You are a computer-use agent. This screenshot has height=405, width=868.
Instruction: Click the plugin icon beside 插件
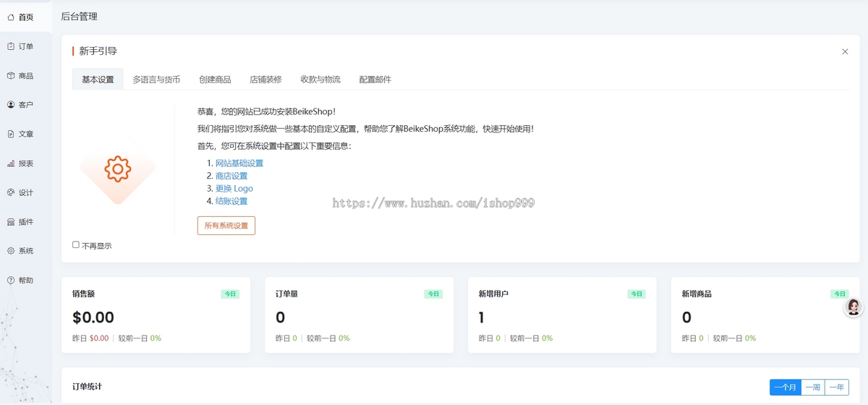pos(11,222)
